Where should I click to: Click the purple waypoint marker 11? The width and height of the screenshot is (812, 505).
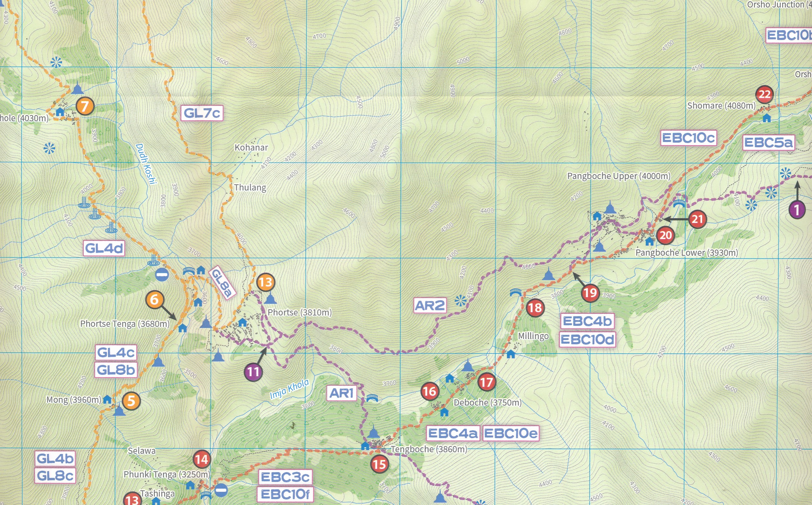[x=253, y=372]
